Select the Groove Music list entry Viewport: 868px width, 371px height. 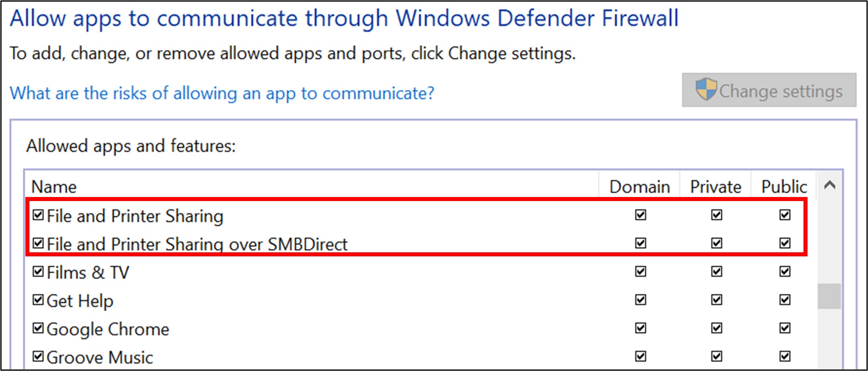[x=100, y=357]
